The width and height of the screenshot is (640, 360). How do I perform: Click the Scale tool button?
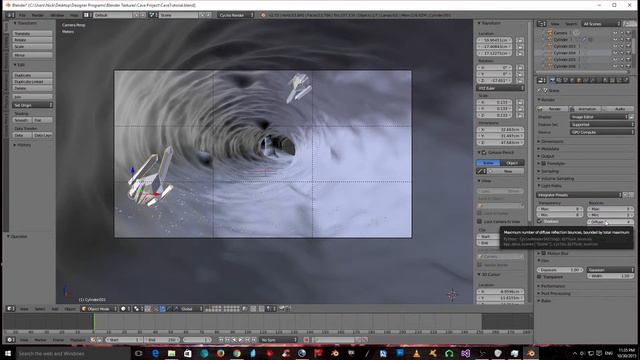click(x=32, y=47)
